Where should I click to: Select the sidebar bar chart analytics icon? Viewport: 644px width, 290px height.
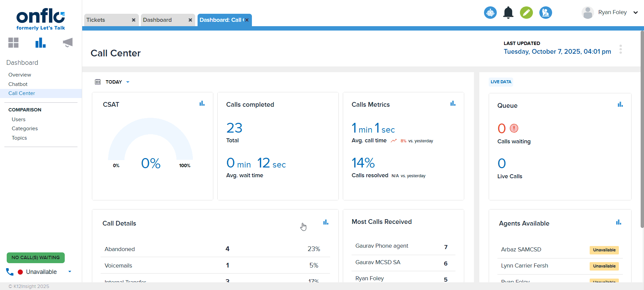point(40,43)
